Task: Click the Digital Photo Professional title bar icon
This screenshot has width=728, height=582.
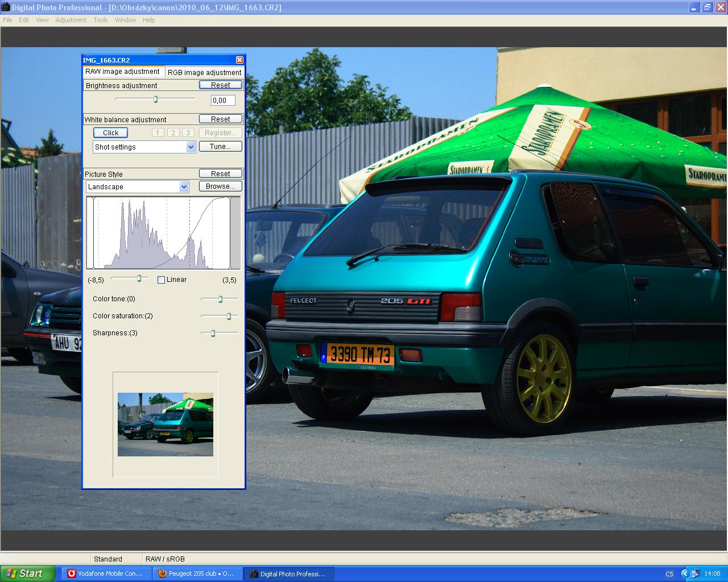Action: 6,7
